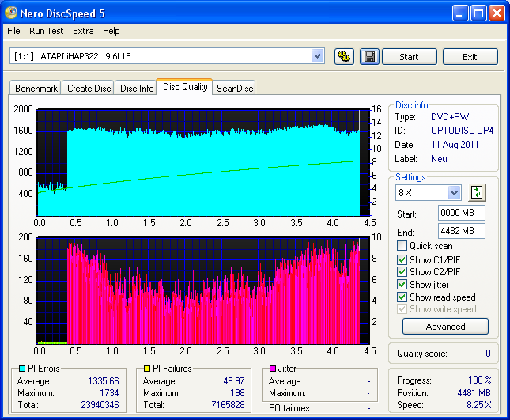510x420 pixels.
Task: Click the cyan PI Errors legend swatch
Action: [22, 369]
